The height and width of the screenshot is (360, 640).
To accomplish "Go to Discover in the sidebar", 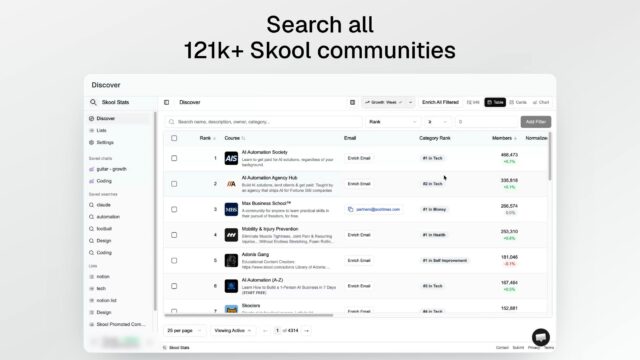I will [119, 118].
